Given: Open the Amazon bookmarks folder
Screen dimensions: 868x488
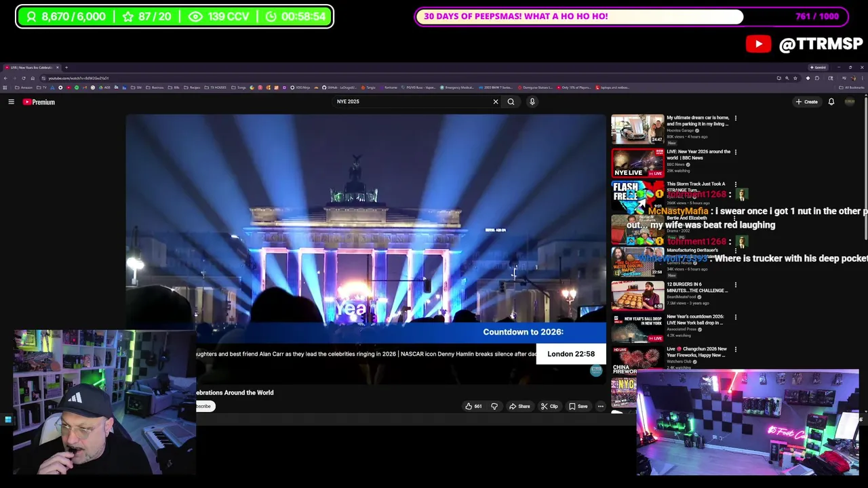Looking at the screenshot, I should 24,87.
